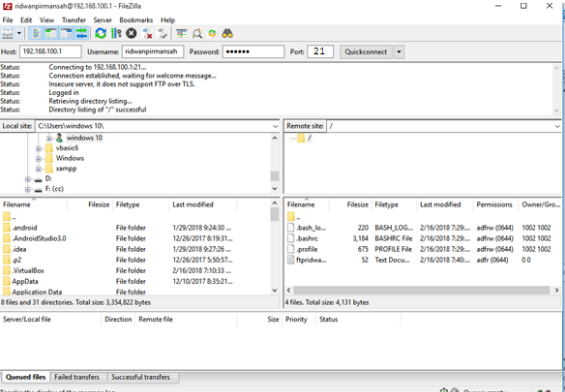Cancel the current operation icon
The width and height of the screenshot is (565, 392).
pos(132,34)
